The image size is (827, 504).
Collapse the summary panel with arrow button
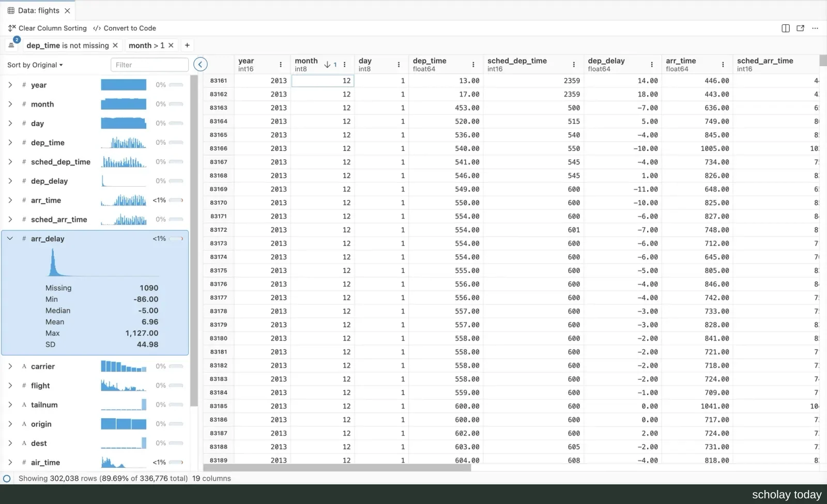tap(201, 64)
